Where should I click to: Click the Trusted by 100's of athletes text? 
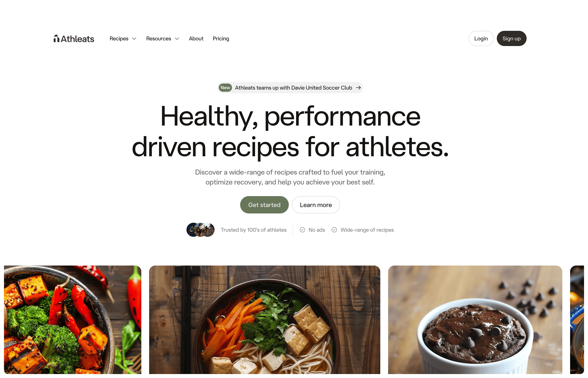click(253, 230)
